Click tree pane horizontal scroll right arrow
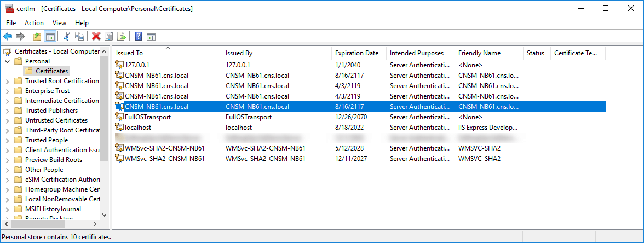 coord(95,224)
